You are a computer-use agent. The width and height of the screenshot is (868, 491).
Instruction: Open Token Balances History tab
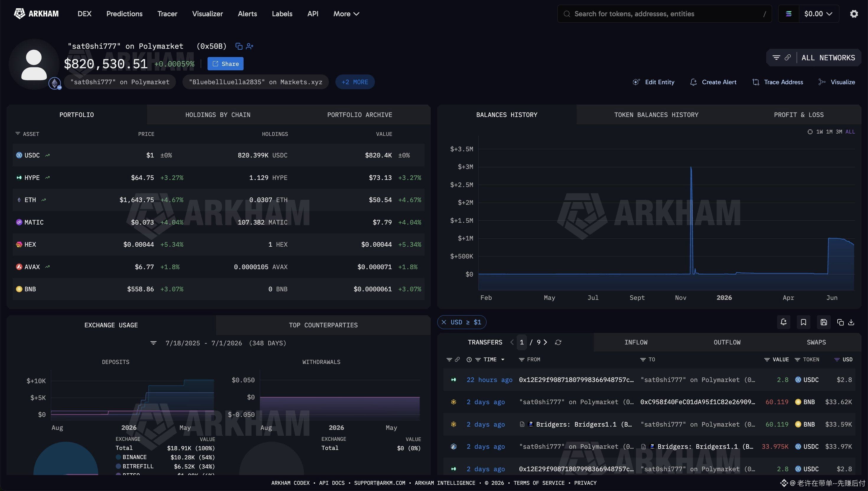pyautogui.click(x=656, y=115)
